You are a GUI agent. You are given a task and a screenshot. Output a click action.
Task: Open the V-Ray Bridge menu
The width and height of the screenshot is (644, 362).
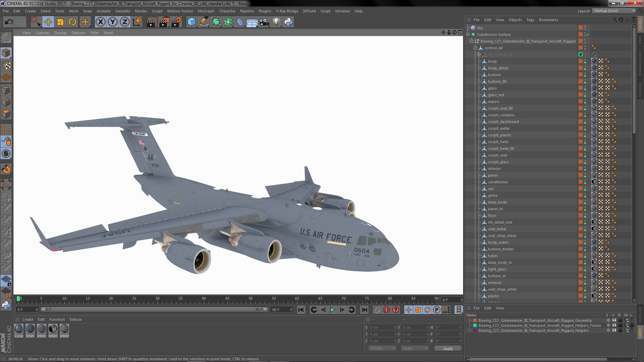(x=287, y=11)
